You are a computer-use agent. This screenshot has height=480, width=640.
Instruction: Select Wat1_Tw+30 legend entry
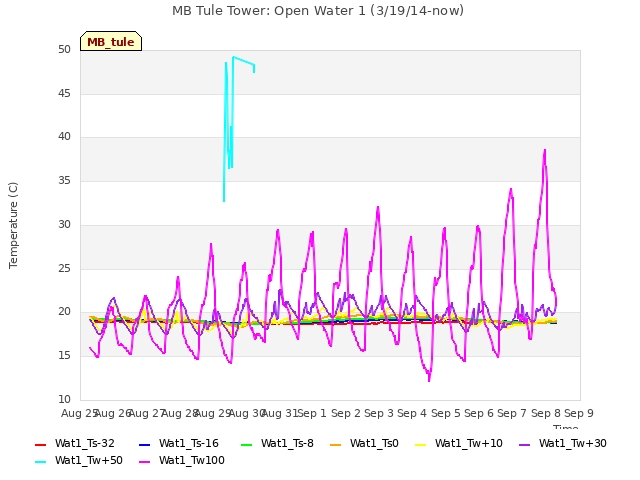(x=563, y=443)
